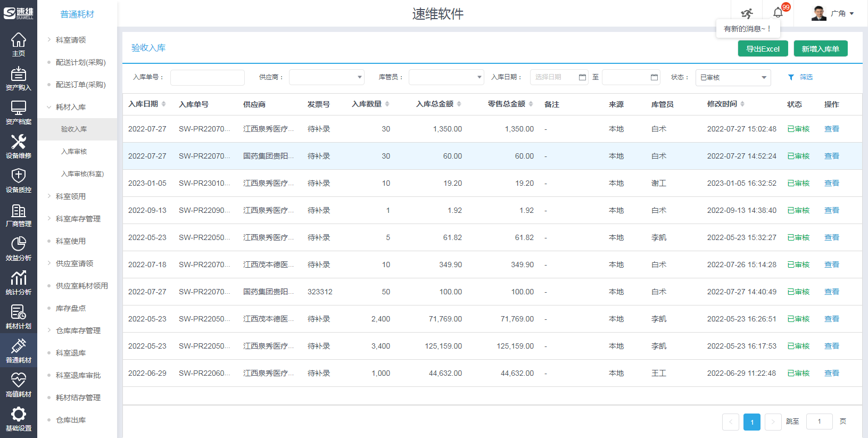The width and height of the screenshot is (868, 438).
Task: Open the 广角 user menu arrow
Action: 852,14
